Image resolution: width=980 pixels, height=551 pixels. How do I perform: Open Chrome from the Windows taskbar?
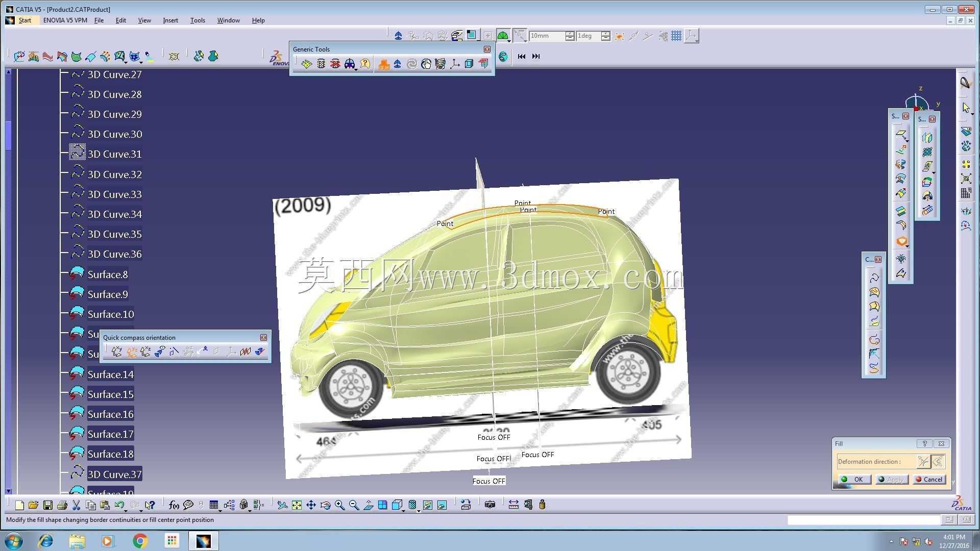click(140, 541)
